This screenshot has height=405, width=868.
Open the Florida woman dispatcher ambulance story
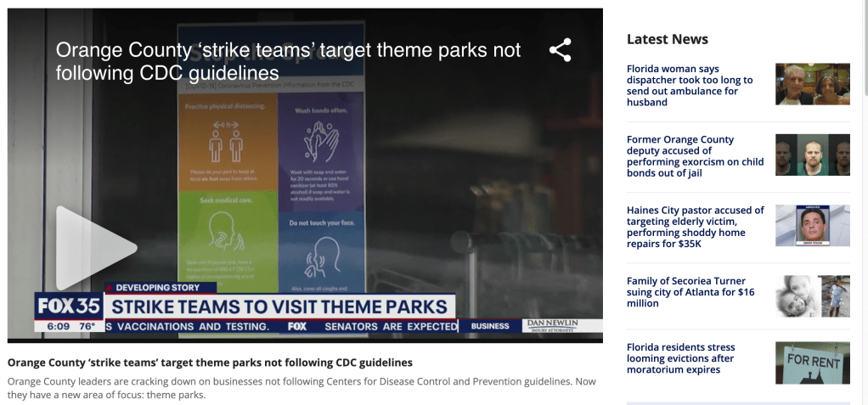(x=690, y=85)
